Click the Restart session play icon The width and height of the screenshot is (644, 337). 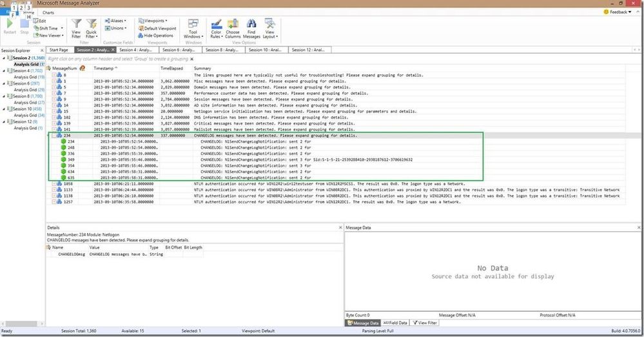click(10, 24)
